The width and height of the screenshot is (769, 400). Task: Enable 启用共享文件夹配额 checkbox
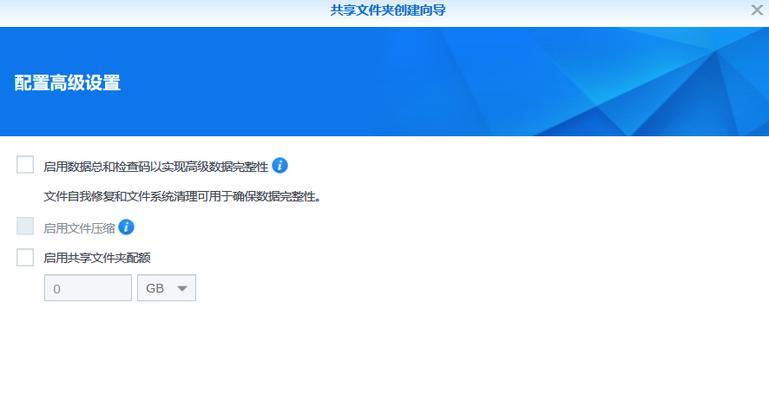click(x=25, y=257)
